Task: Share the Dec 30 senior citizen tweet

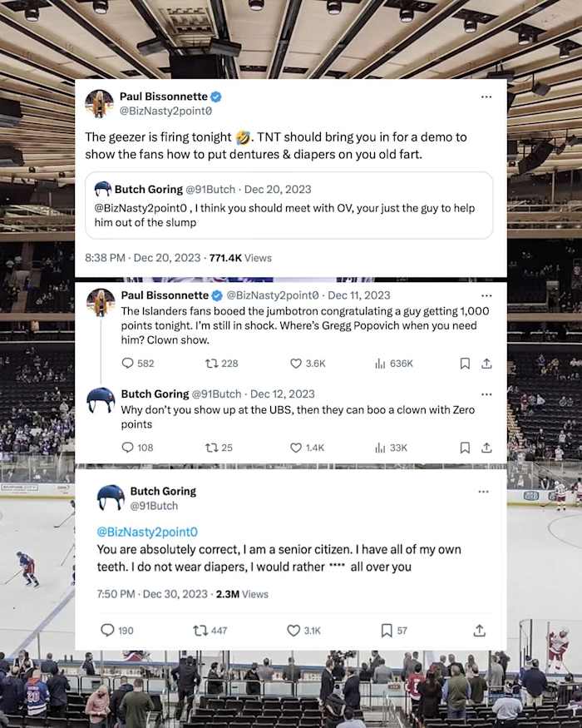Action: tap(479, 631)
